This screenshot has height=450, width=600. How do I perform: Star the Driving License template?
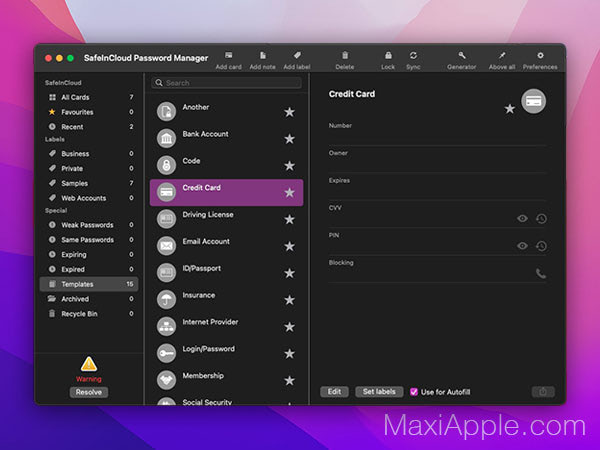(x=289, y=219)
